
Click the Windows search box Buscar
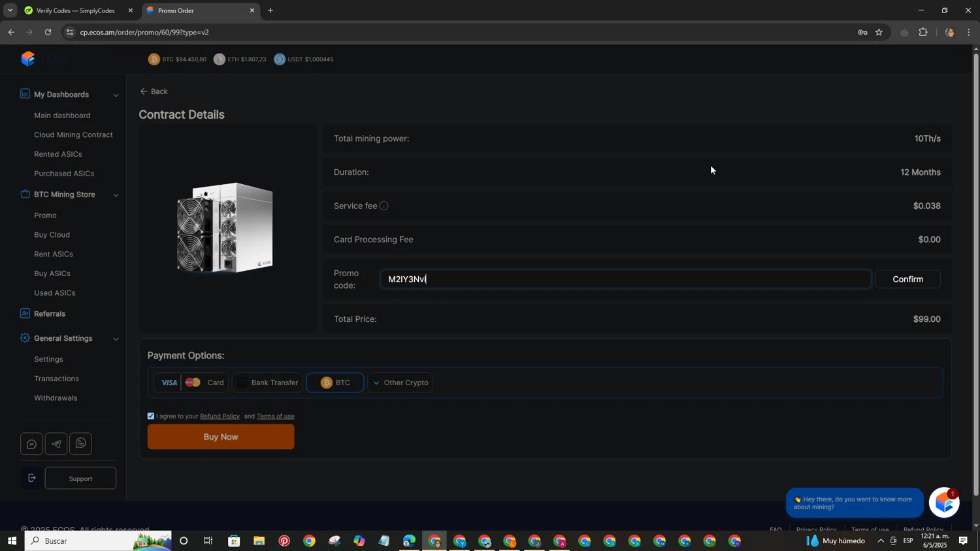tap(98, 541)
